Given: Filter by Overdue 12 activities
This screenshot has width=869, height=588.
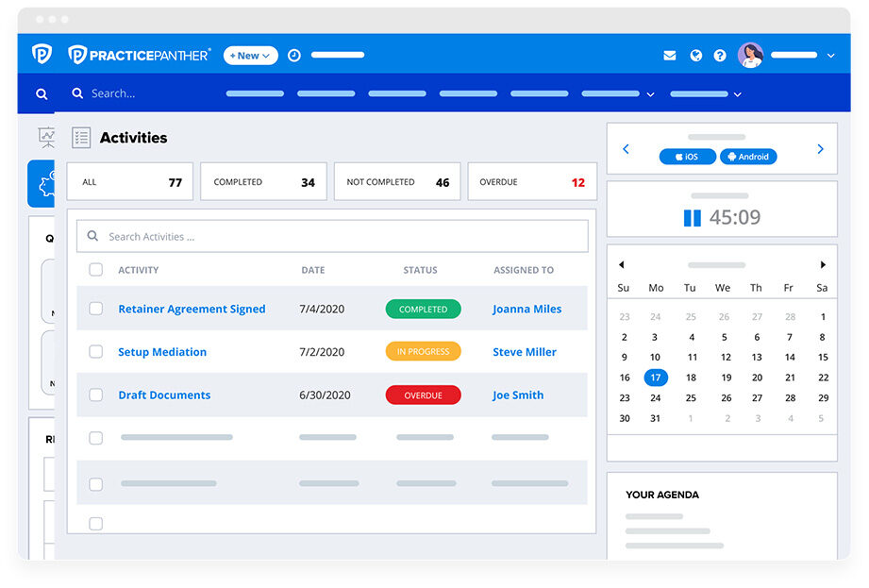Looking at the screenshot, I should coord(532,182).
